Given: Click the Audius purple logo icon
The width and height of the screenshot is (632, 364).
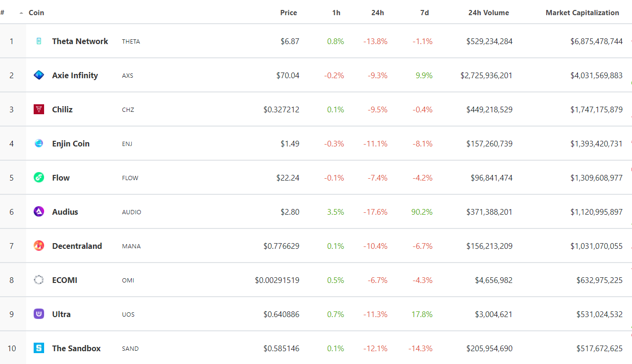Looking at the screenshot, I should pos(39,211).
